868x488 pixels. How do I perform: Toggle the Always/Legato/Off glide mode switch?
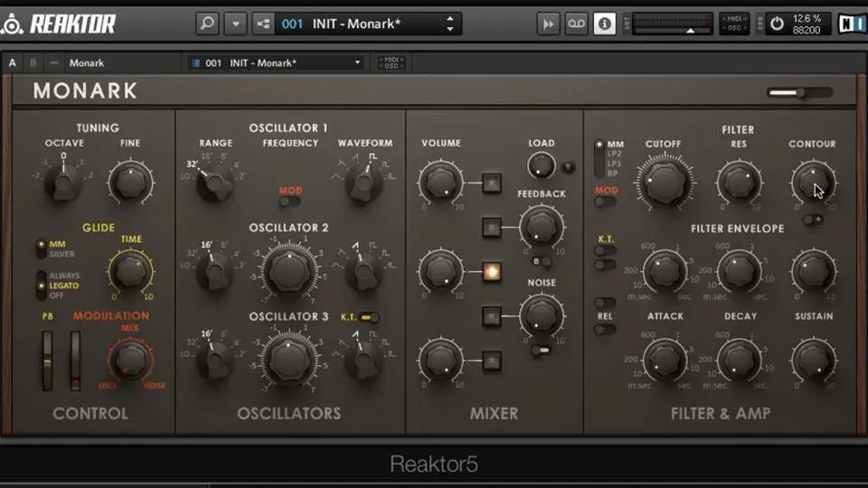pos(41,286)
